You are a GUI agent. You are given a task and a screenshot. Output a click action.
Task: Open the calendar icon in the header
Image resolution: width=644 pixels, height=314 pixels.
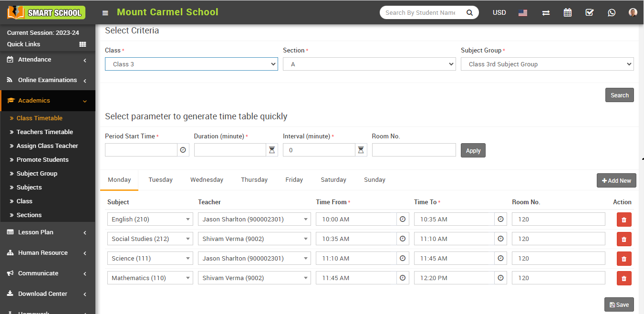(567, 13)
